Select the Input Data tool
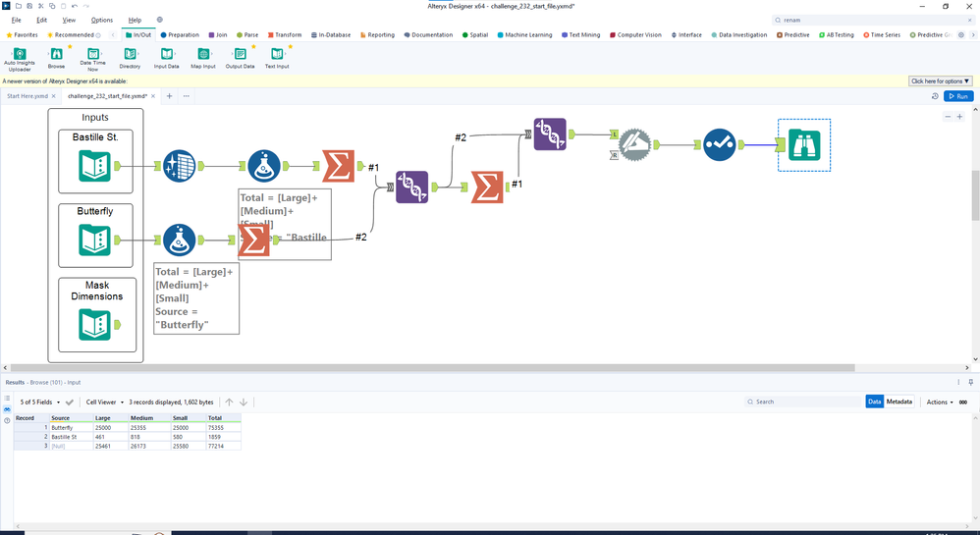The image size is (980, 535). 166,58
